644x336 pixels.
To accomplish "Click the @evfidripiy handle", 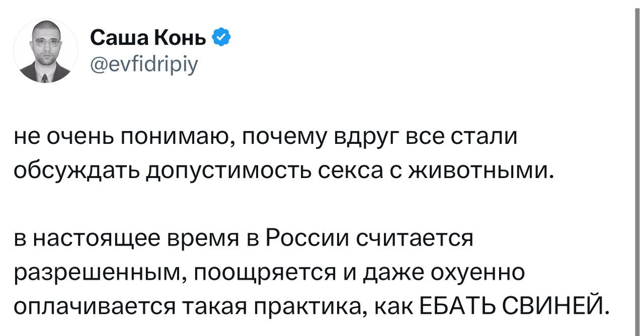I will pyautogui.click(x=145, y=63).
